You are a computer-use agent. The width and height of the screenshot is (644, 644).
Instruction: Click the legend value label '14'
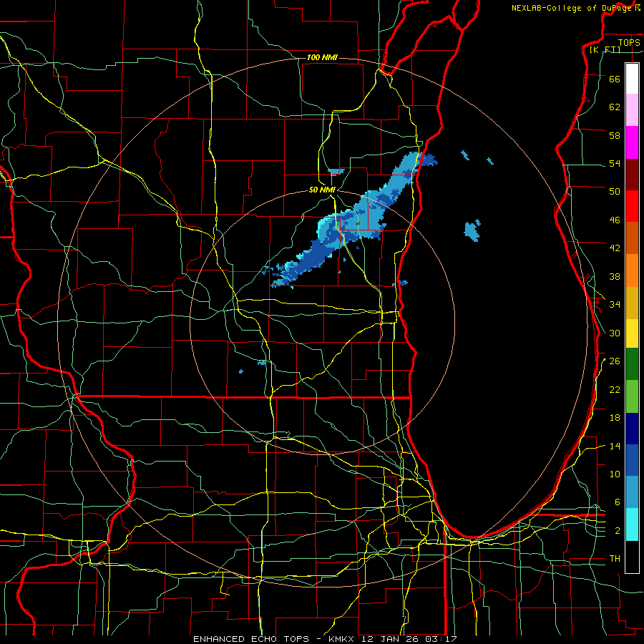pos(615,446)
